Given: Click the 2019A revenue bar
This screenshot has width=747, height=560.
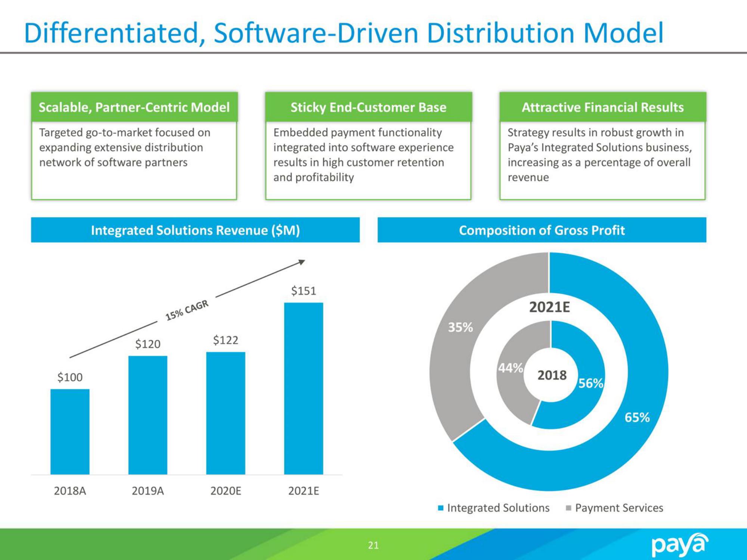Looking at the screenshot, I should click(148, 415).
